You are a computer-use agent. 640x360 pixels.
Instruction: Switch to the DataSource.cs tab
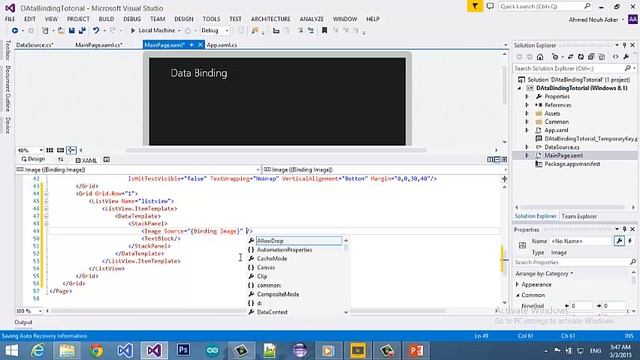tap(35, 45)
